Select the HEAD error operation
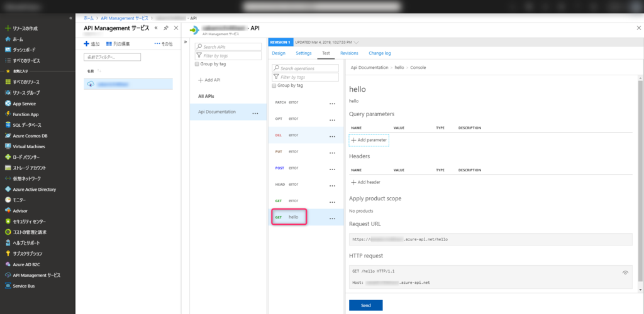Viewport: 644px width, 314px height. point(306,185)
